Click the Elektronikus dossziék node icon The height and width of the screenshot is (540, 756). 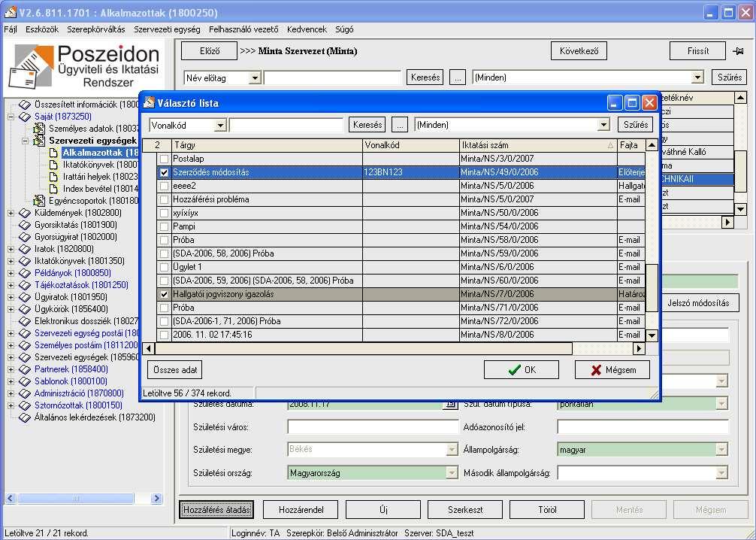click(25, 321)
